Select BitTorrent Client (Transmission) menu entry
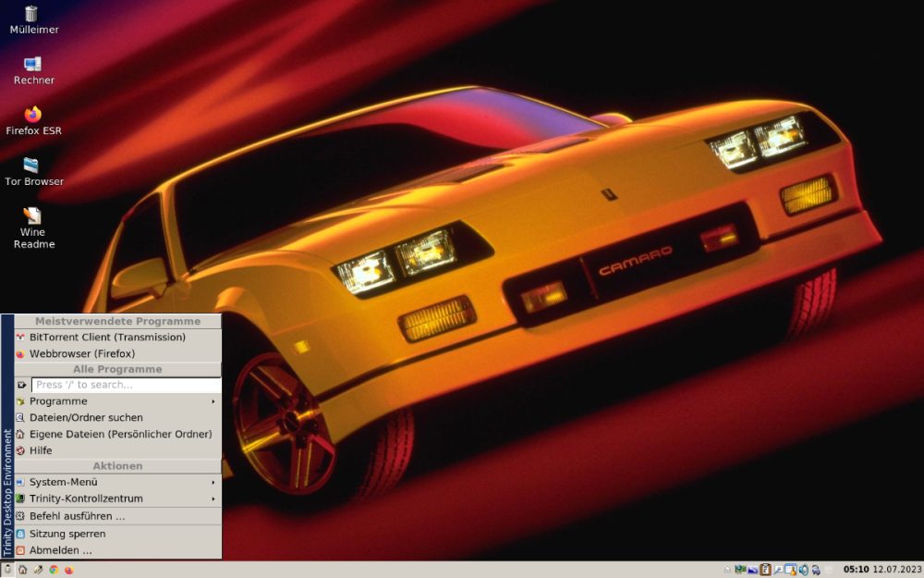924x578 pixels. 107,338
